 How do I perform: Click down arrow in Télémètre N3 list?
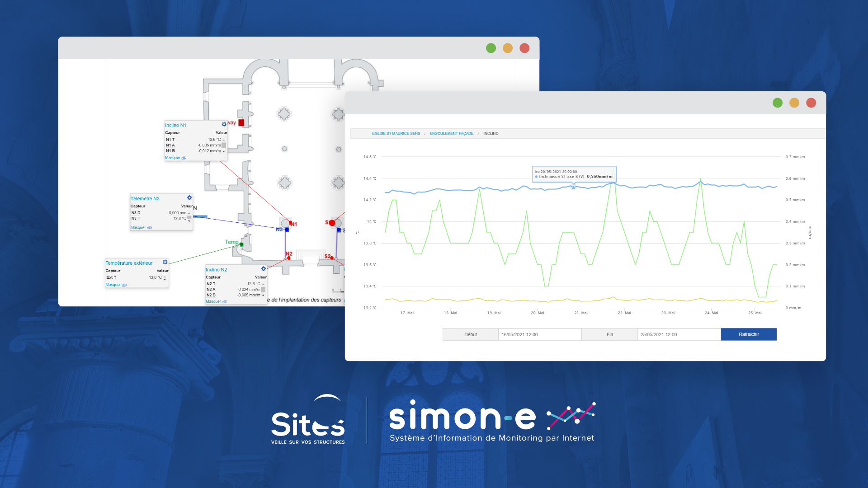pos(189,221)
